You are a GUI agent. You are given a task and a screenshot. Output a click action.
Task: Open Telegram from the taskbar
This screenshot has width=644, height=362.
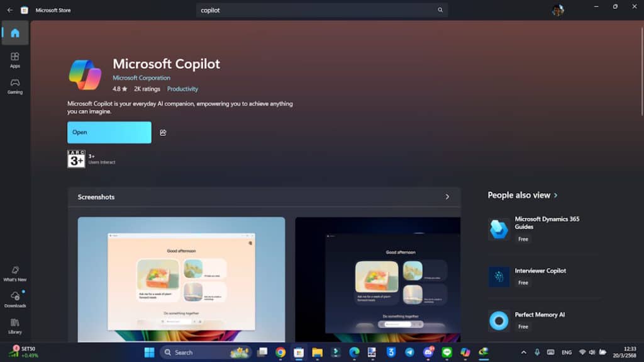point(409,352)
